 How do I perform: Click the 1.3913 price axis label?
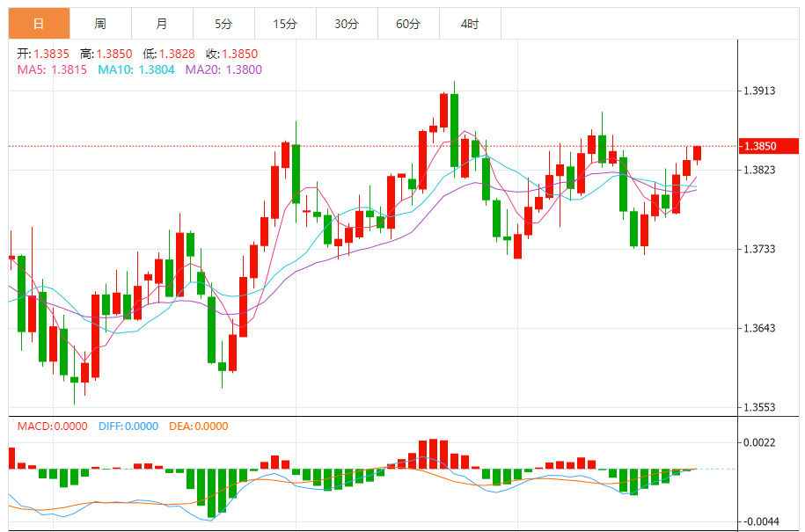point(760,91)
